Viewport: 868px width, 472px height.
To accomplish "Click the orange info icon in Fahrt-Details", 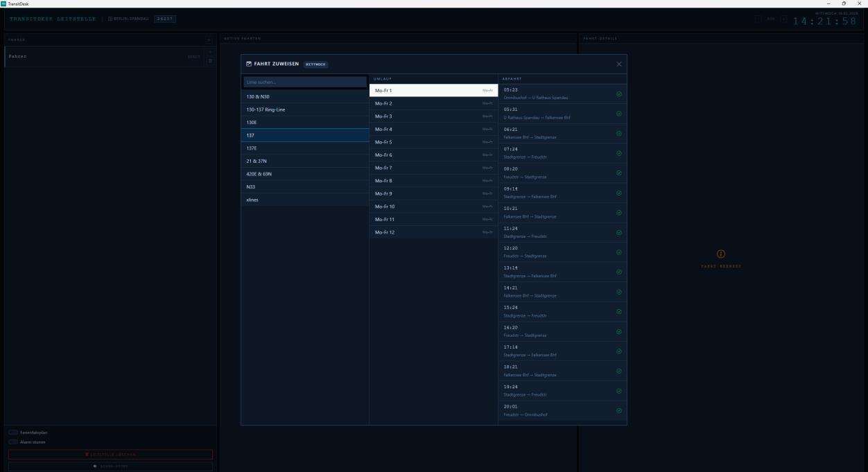I will [x=720, y=254].
